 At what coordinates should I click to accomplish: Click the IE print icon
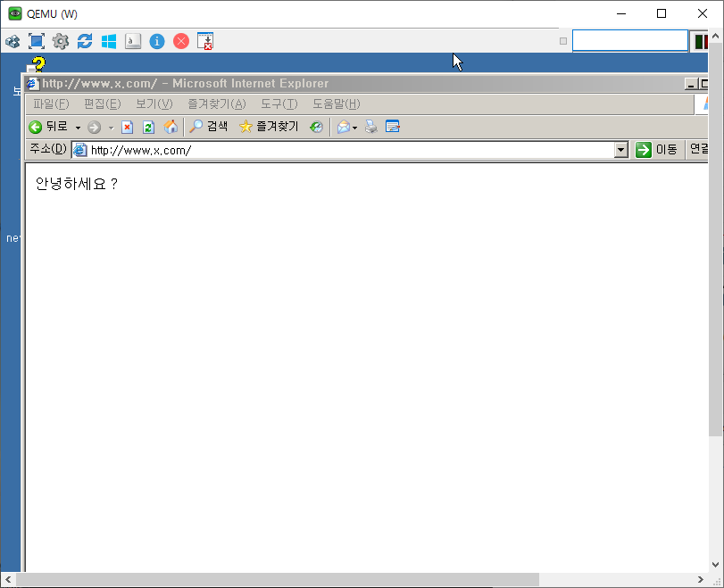click(370, 127)
